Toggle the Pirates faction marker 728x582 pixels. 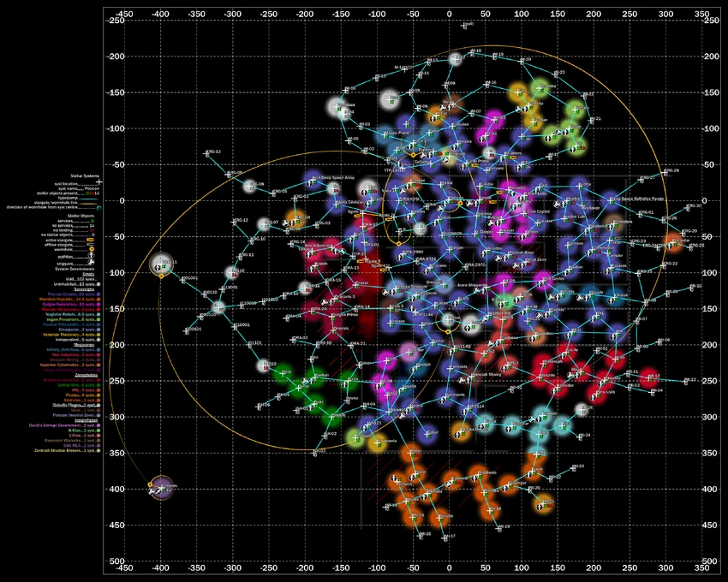click(x=97, y=394)
